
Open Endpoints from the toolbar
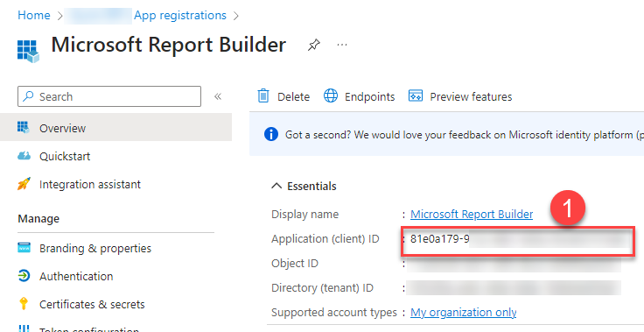369,96
